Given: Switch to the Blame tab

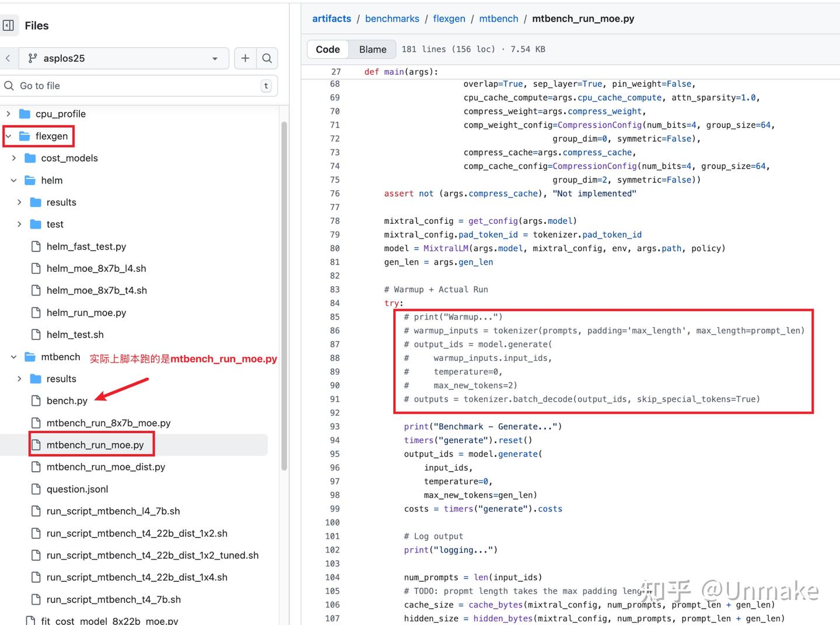Looking at the screenshot, I should (x=373, y=49).
